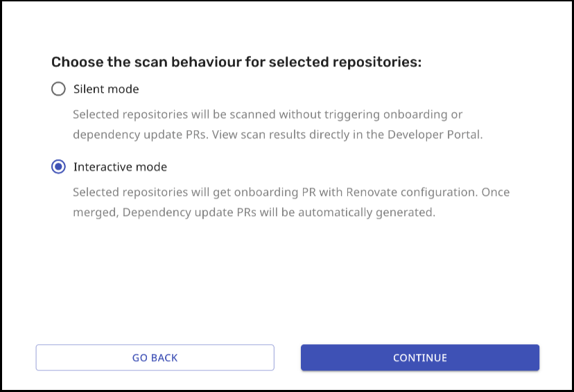
Task: Click the CONTINUE button
Action: click(x=419, y=358)
